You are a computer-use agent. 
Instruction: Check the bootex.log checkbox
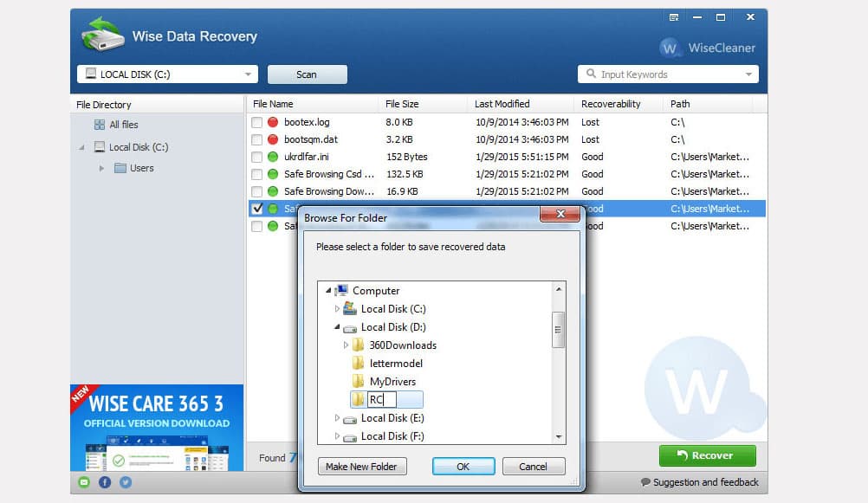(256, 122)
